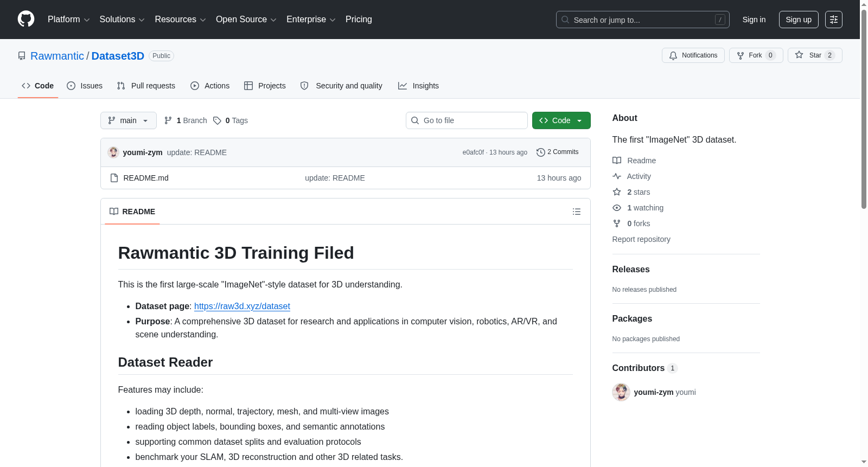Click the magnifier icon in header search
The image size is (868, 467).
coord(565,20)
